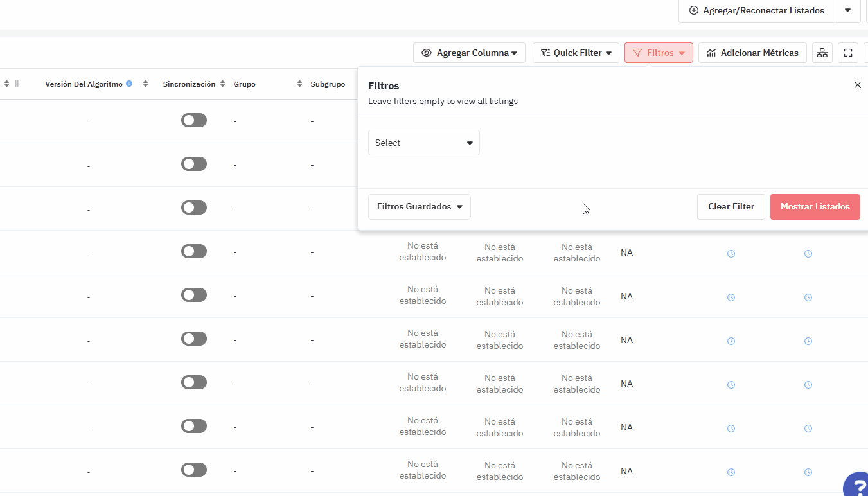This screenshot has width=868, height=496.
Task: Open the Agregar Columna dropdown
Action: pos(469,53)
